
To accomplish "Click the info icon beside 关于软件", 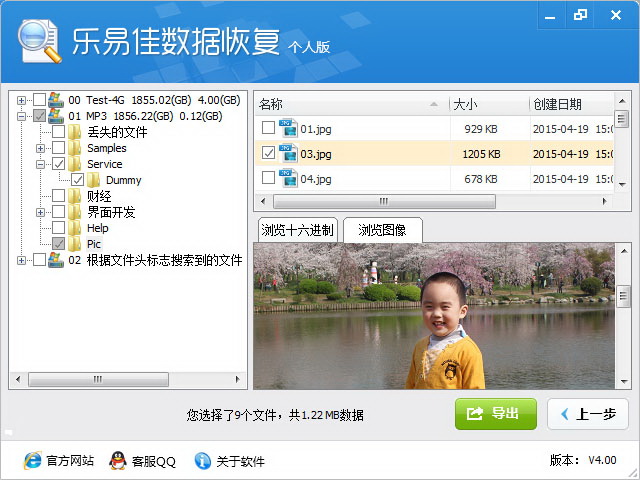I will [x=202, y=461].
